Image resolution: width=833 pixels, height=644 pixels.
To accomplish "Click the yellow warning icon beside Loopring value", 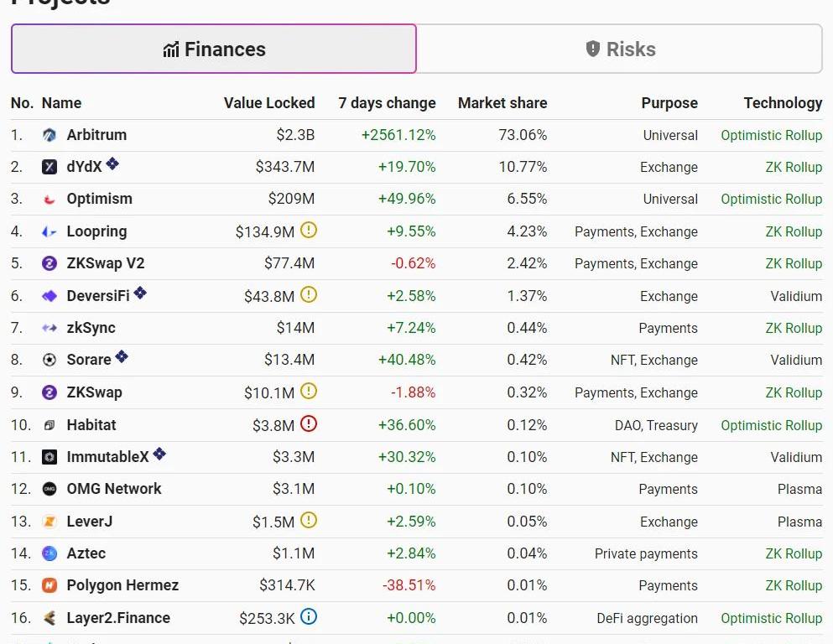I will (x=309, y=230).
